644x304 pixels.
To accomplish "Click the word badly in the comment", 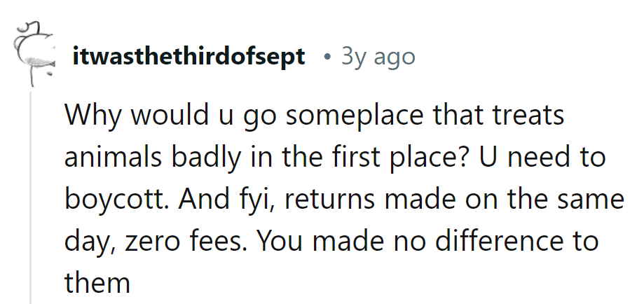I will tap(206, 158).
